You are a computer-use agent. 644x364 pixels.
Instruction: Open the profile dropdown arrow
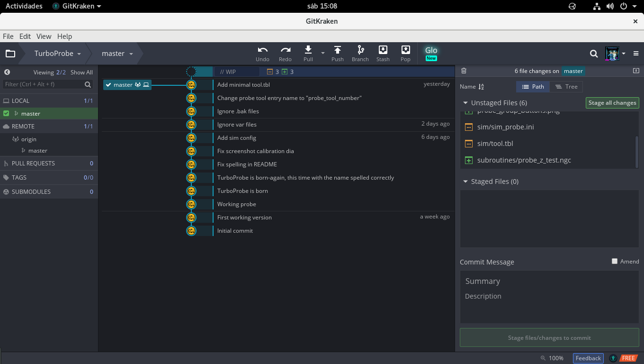pyautogui.click(x=624, y=54)
